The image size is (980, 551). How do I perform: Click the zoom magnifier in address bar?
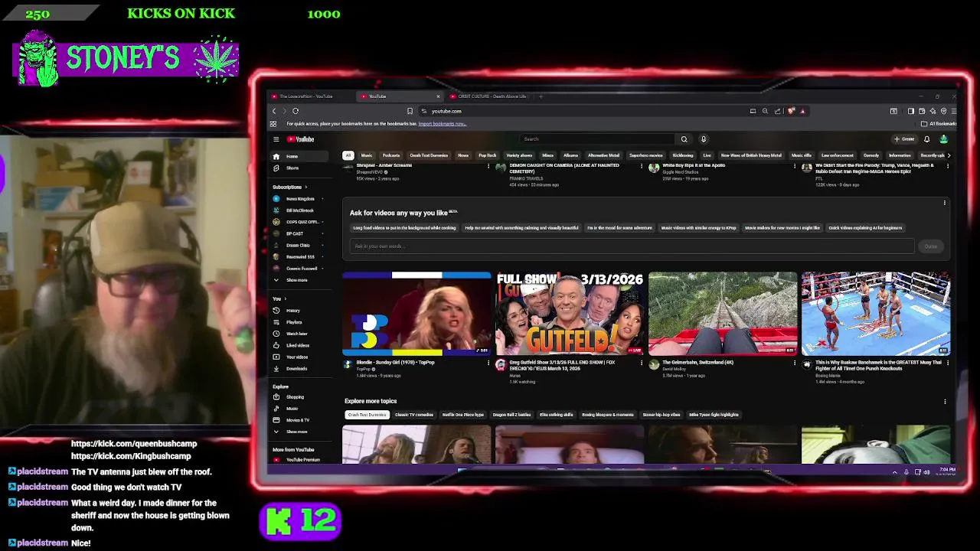click(765, 111)
